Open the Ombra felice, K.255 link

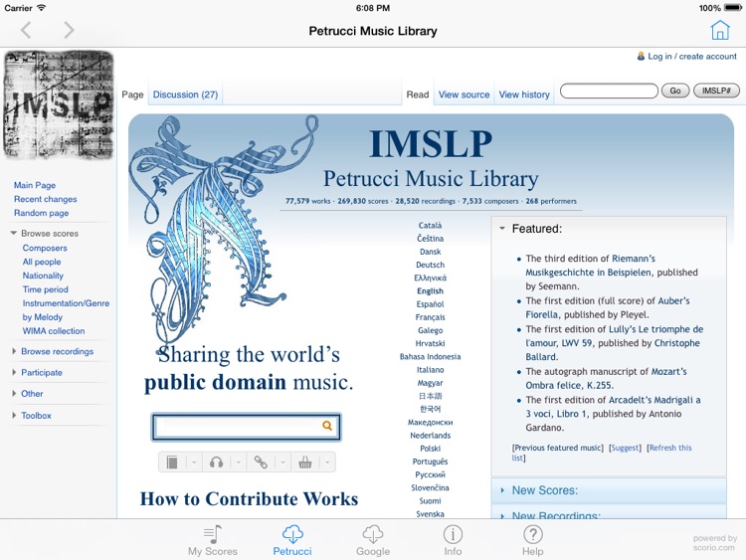coord(570,385)
